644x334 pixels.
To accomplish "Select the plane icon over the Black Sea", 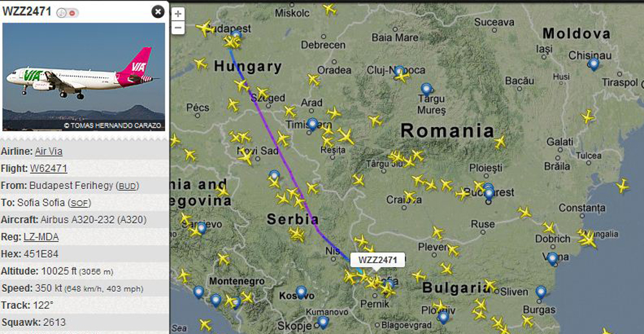I will click(x=622, y=186).
